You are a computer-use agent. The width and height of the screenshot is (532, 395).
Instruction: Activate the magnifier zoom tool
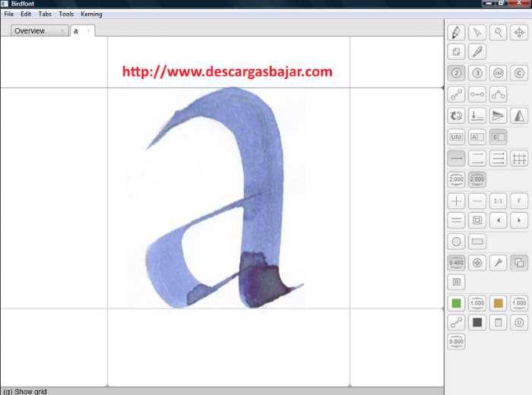(498, 33)
